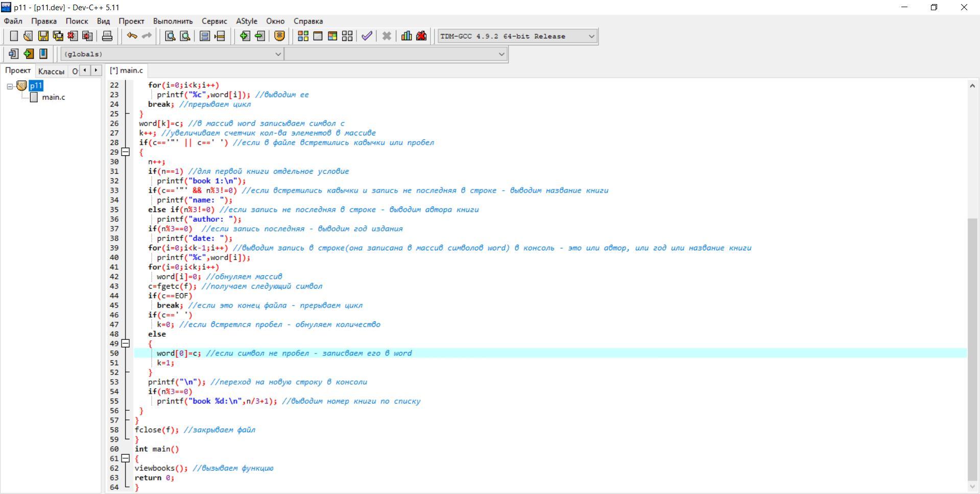Run the program using window icon
The width and height of the screenshot is (980, 494).
[318, 36]
